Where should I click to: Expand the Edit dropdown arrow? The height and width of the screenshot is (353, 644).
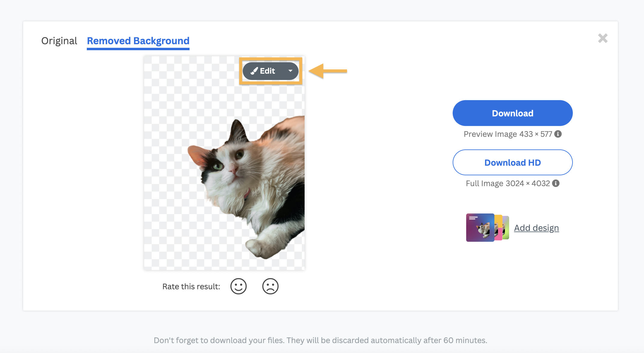[290, 71]
